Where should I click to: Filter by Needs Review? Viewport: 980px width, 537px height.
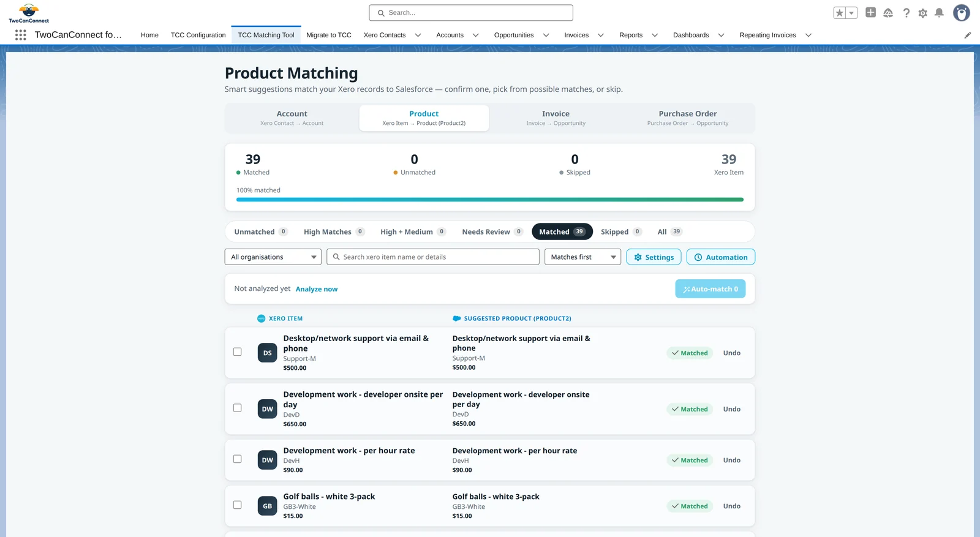coord(492,231)
